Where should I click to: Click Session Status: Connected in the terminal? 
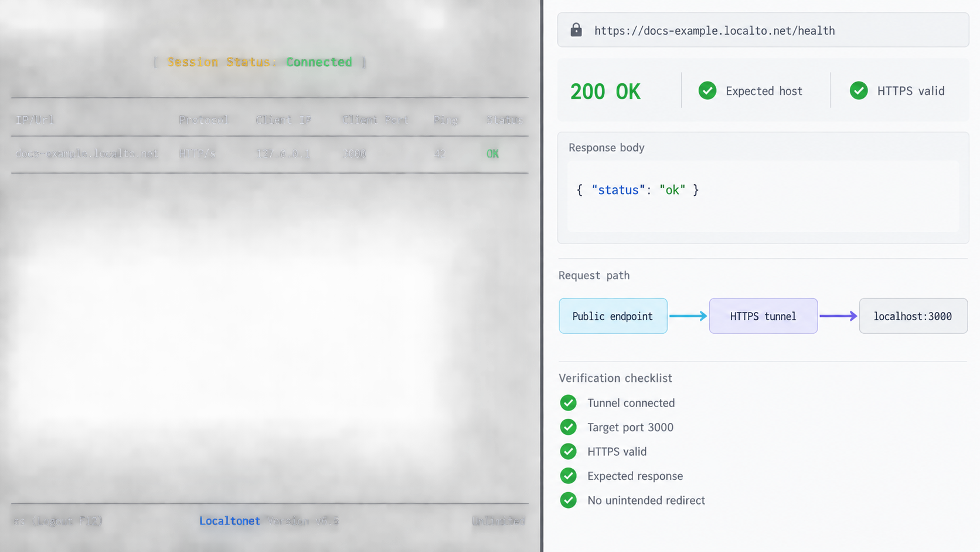260,62
